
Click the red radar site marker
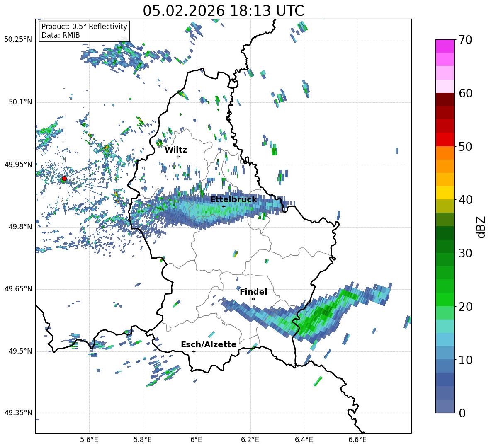[x=64, y=179]
